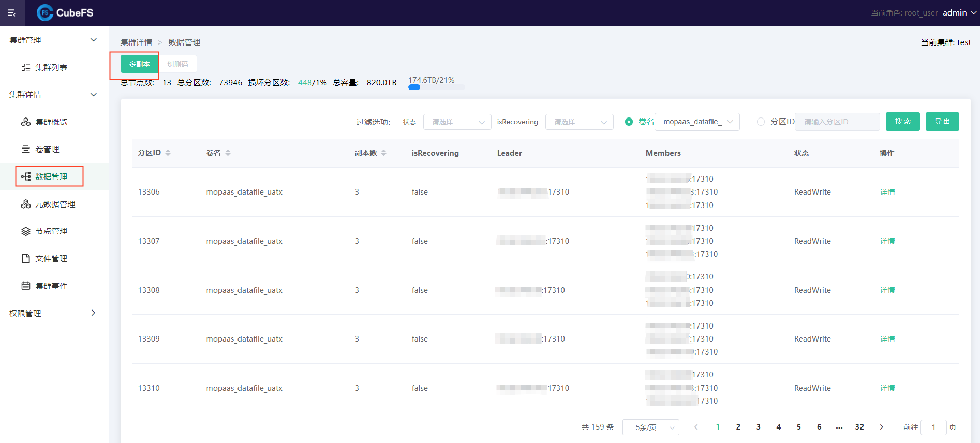Open 节点管理 in the sidebar
The image size is (980, 443).
coord(51,231)
